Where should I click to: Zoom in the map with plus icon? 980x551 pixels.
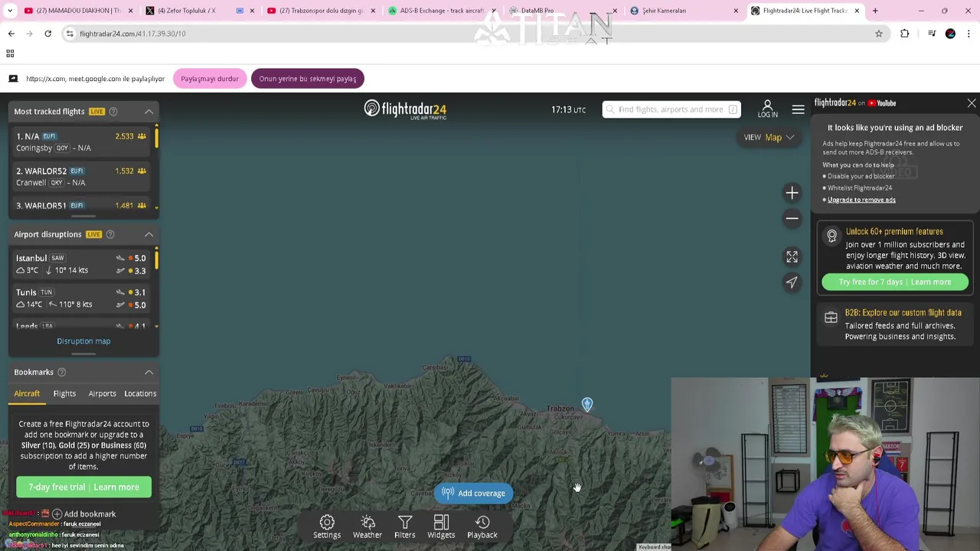(792, 193)
